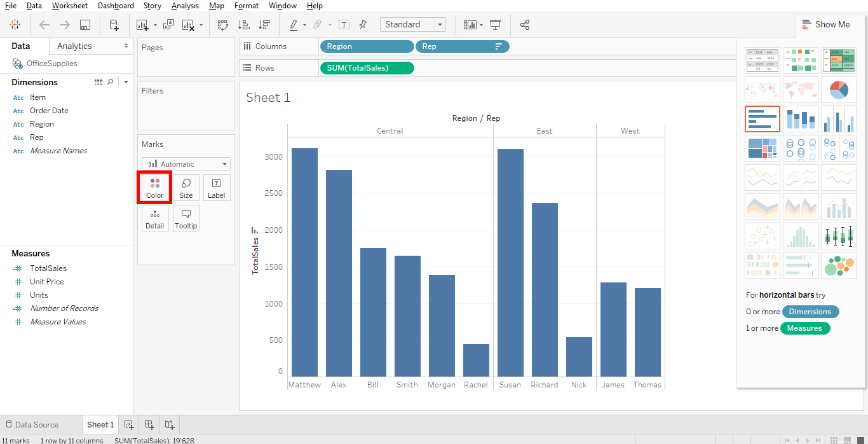Click the New Data Source icon

point(114,25)
